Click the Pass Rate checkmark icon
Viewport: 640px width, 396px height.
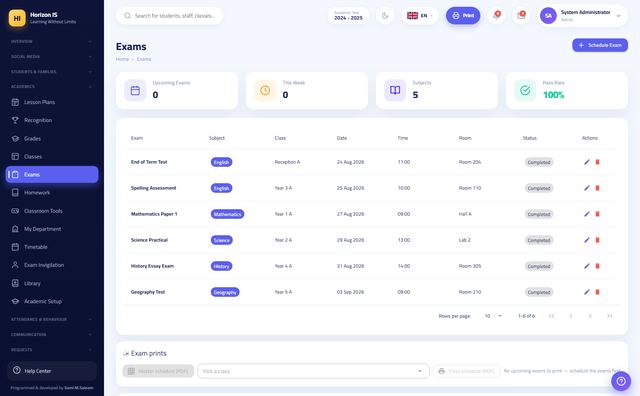[x=525, y=90]
